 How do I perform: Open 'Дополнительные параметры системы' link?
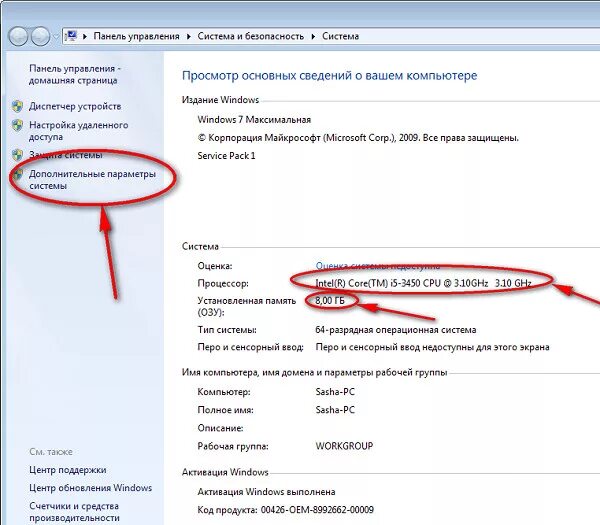tap(92, 180)
